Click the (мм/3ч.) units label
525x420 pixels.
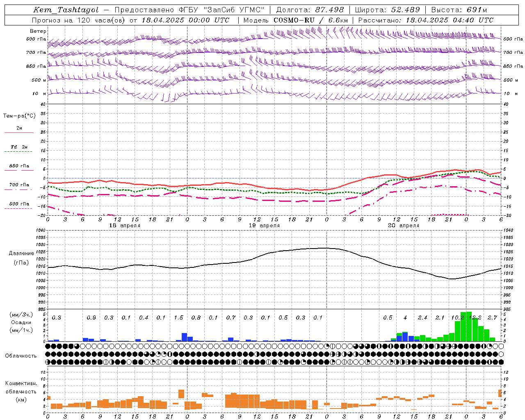point(21,315)
